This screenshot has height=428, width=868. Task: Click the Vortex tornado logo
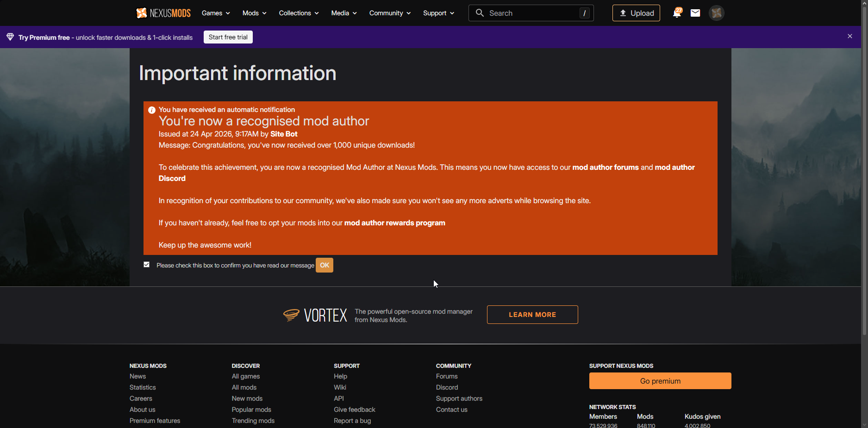pos(291,315)
